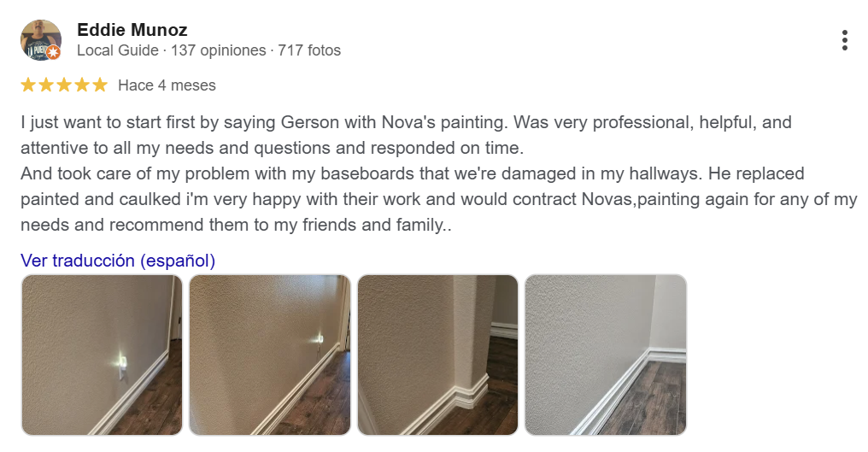Click the third rating star
This screenshot has height=452, width=868.
64,85
